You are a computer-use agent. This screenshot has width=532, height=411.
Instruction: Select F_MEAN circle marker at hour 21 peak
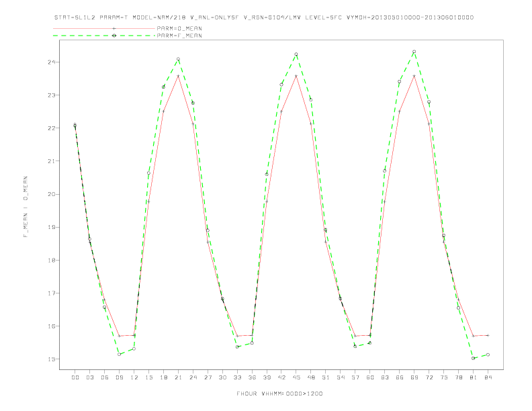178,59
